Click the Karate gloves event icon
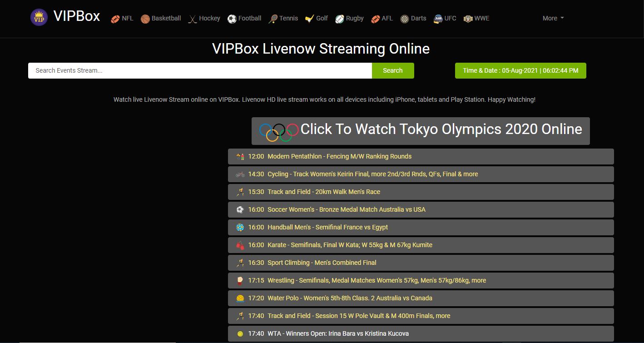 [240, 245]
